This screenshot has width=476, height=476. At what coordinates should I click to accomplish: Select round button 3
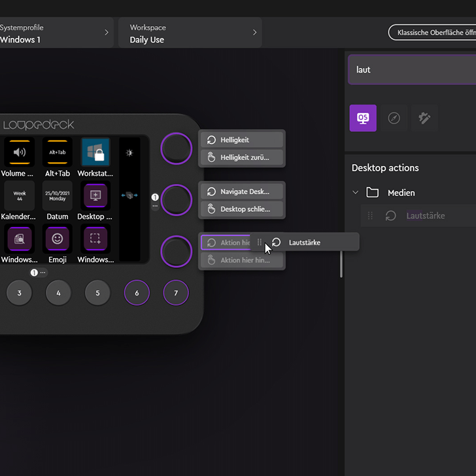coord(19,293)
